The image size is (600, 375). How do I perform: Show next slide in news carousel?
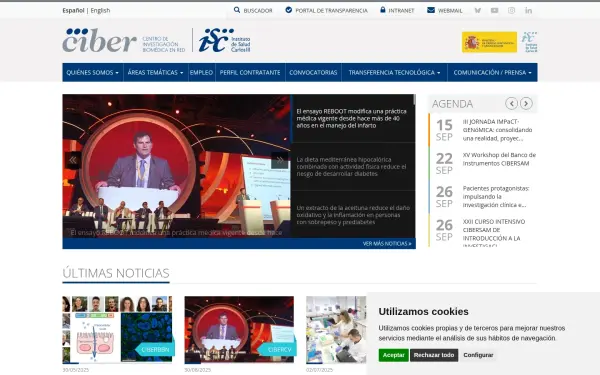[x=280, y=160]
